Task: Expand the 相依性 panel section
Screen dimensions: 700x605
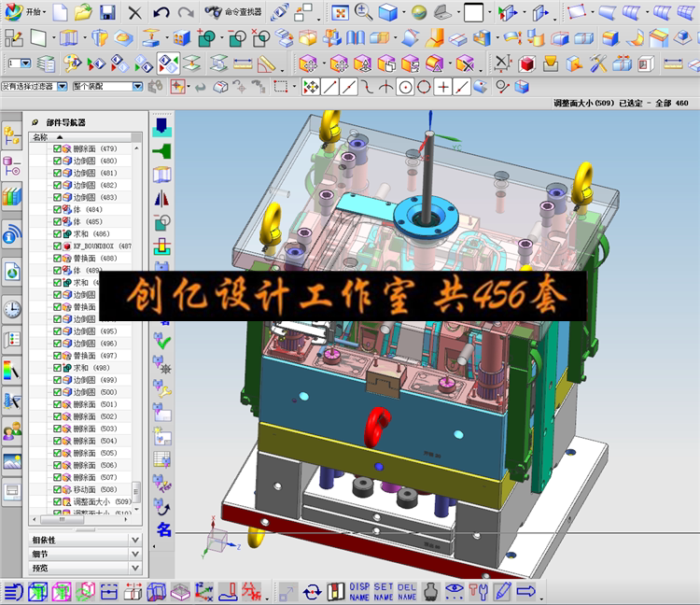Action: point(85,540)
